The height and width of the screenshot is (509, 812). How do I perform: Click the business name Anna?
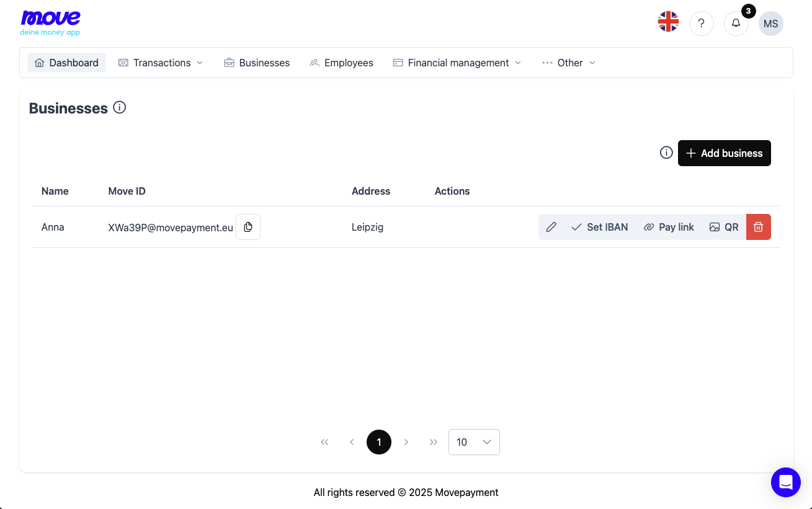(53, 227)
